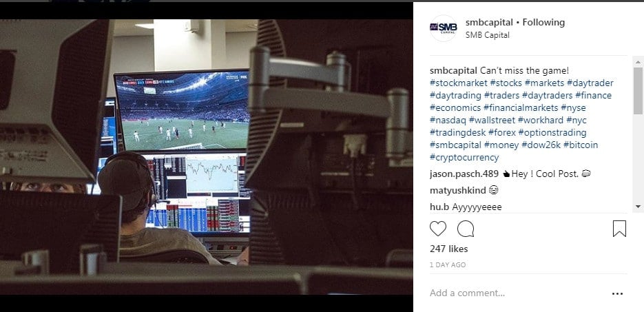View the 247 likes list
The width and height of the screenshot is (644, 312).
click(x=448, y=249)
